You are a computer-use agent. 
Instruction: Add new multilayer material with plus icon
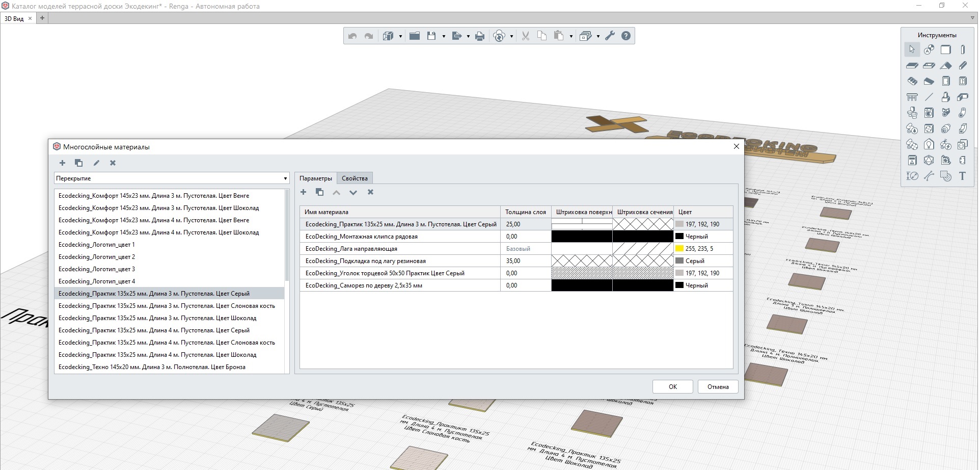62,163
